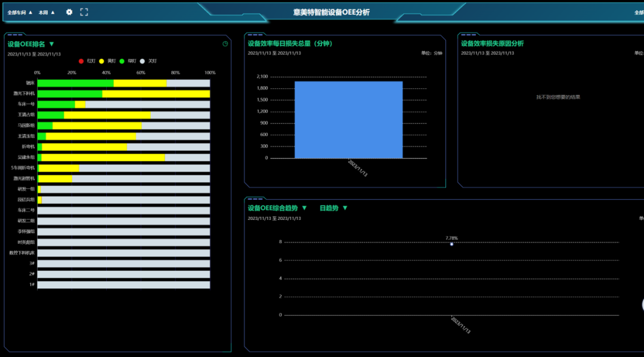Click the 7.78% data point on trend chart
The width and height of the screenshot is (644, 357).
click(x=451, y=244)
